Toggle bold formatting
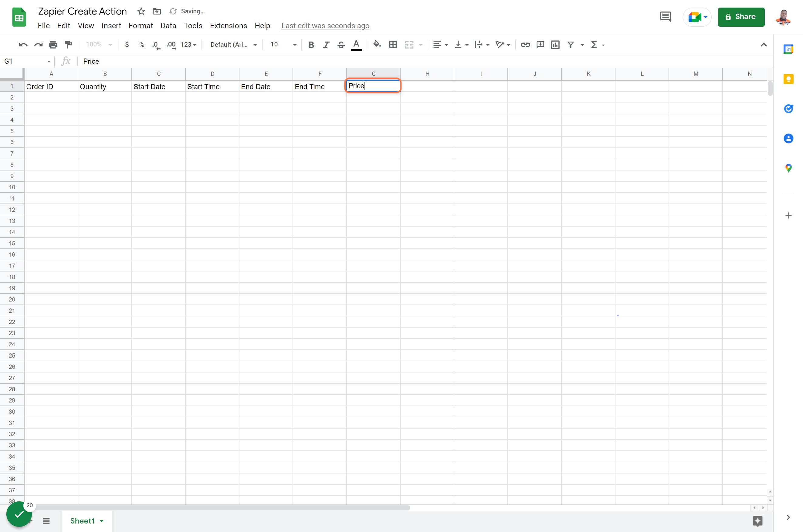This screenshot has height=532, width=803. click(x=311, y=45)
